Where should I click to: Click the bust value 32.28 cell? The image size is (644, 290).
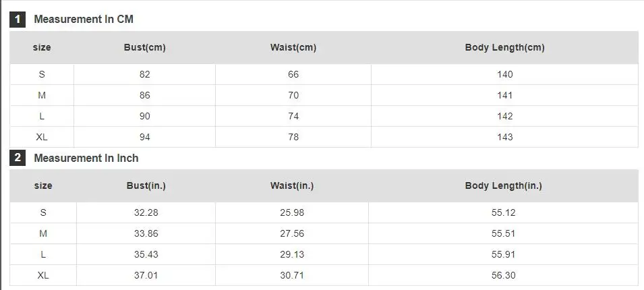point(146,212)
